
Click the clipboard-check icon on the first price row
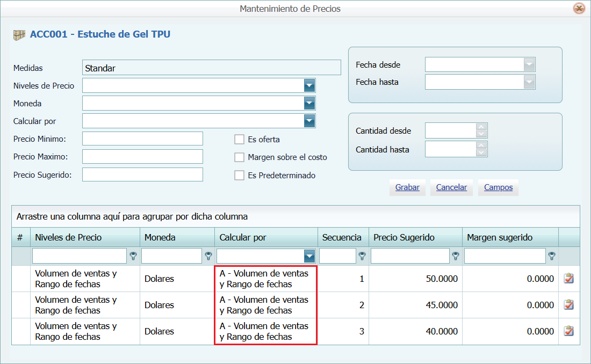569,278
